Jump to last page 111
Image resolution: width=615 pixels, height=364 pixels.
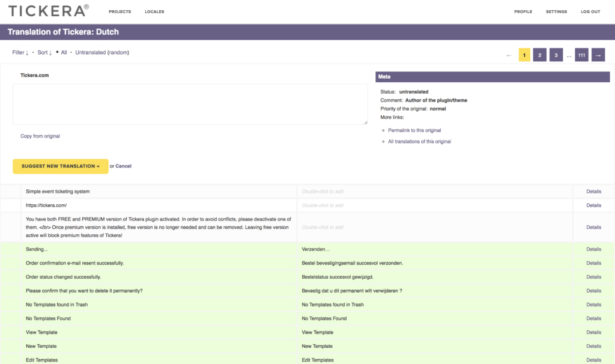tap(581, 55)
